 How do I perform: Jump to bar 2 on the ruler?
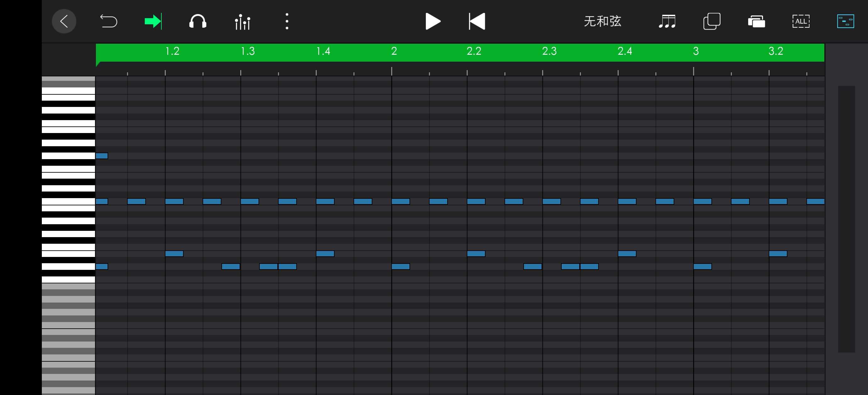(394, 51)
